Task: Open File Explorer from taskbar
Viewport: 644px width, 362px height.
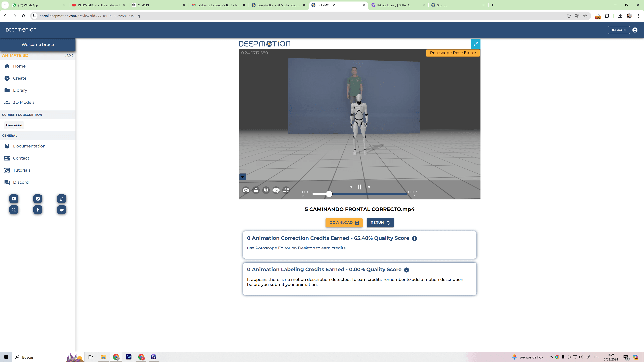Action: (x=103, y=357)
